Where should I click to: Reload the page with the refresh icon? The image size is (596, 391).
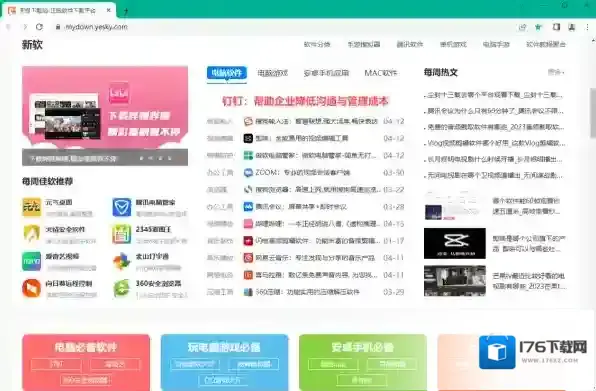click(x=39, y=27)
